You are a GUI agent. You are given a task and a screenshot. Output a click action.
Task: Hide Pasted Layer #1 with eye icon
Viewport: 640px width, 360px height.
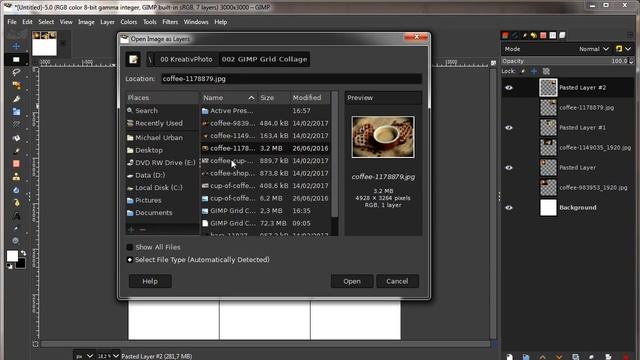509,128
